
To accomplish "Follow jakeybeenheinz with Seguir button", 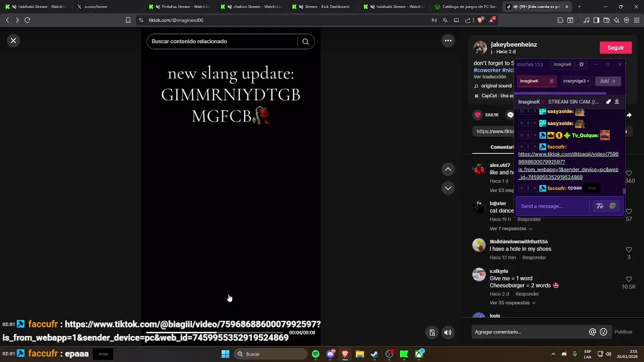I will pyautogui.click(x=615, y=48).
